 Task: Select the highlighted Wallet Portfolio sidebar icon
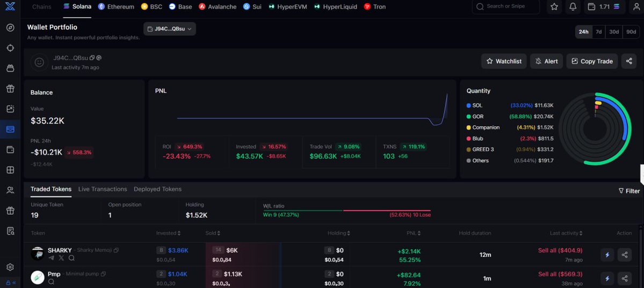coord(11,129)
